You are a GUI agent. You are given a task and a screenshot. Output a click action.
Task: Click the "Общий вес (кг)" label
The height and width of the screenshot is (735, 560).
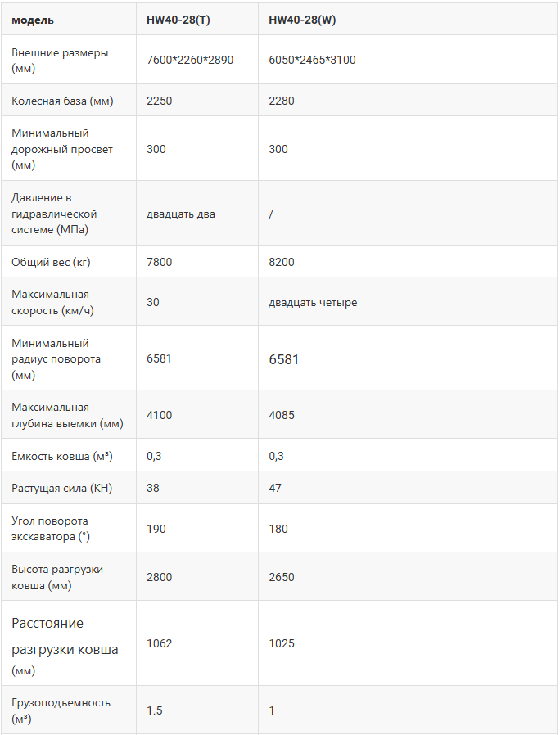point(51,263)
